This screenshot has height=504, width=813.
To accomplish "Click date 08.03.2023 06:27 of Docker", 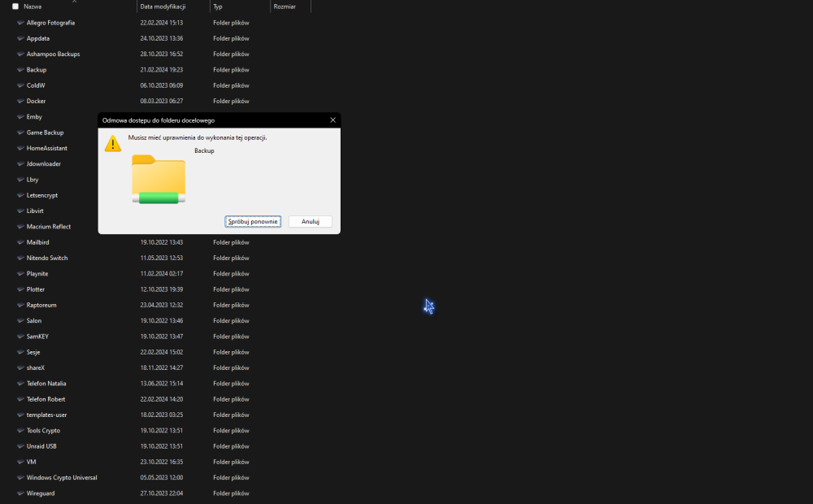I will (x=161, y=101).
